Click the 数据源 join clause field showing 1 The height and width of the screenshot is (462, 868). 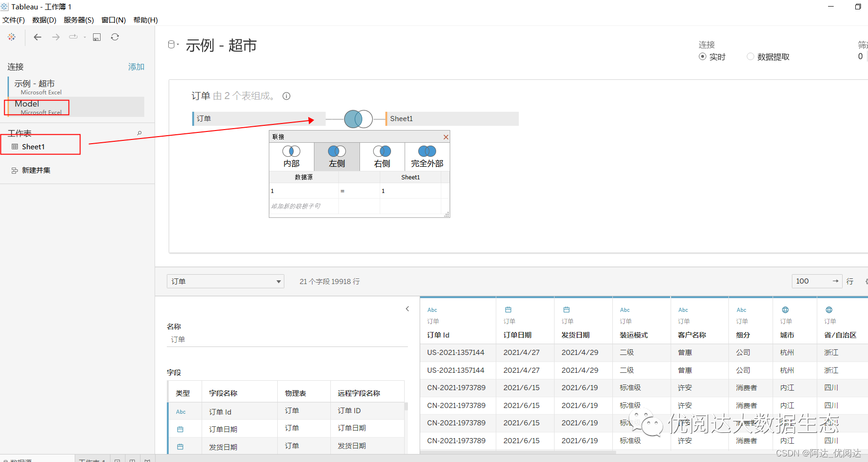304,191
